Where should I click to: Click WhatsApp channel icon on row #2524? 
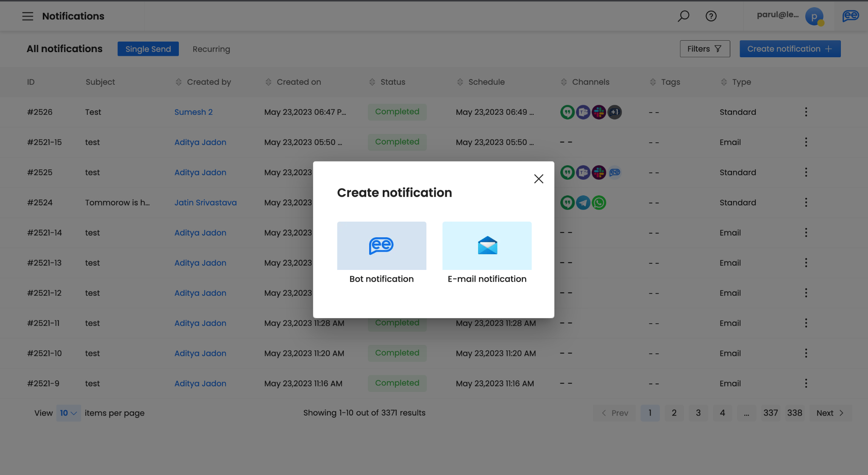tap(599, 203)
